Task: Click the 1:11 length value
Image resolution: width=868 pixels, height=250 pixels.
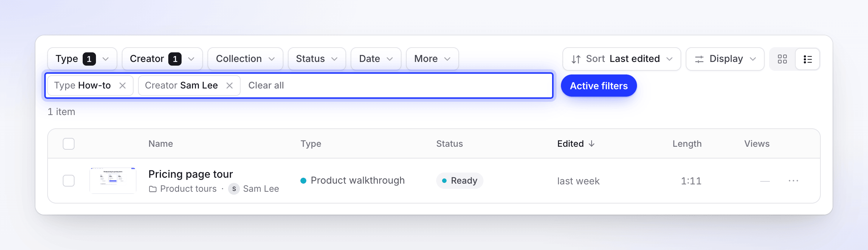Action: pos(691,181)
